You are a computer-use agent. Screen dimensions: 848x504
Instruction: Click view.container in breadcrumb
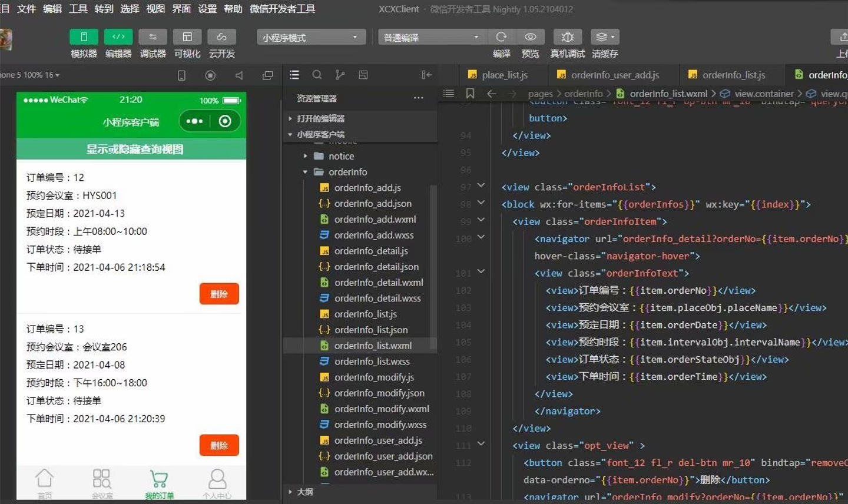[764, 94]
